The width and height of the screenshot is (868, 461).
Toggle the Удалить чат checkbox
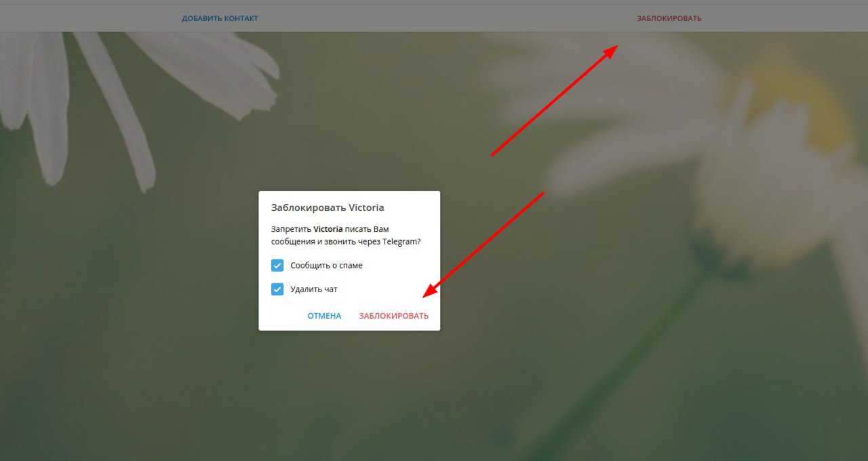pos(277,289)
